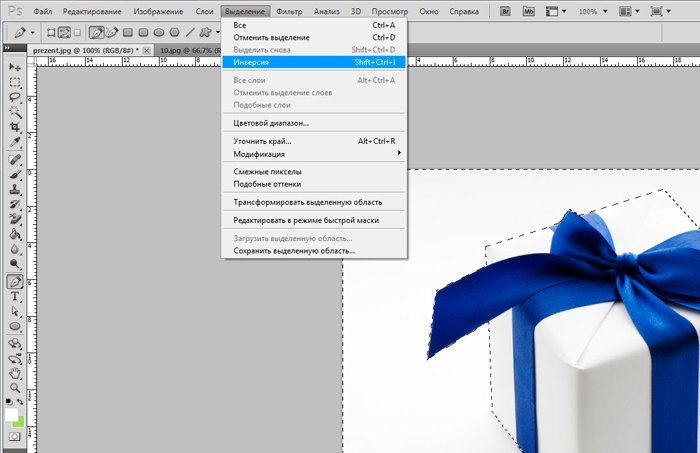This screenshot has height=453, width=700.
Task: Click Уточнить край... menu command
Action: tap(262, 141)
